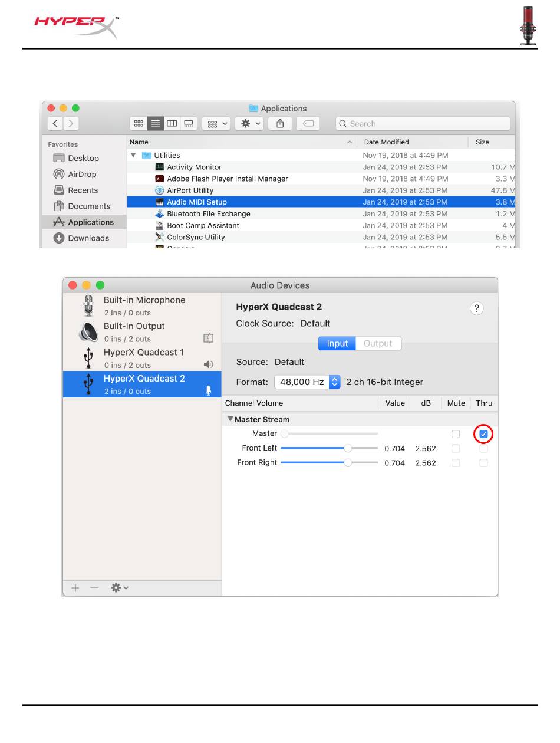The width and height of the screenshot is (560, 743).
Task: Click the remove device minus button
Action: (94, 587)
